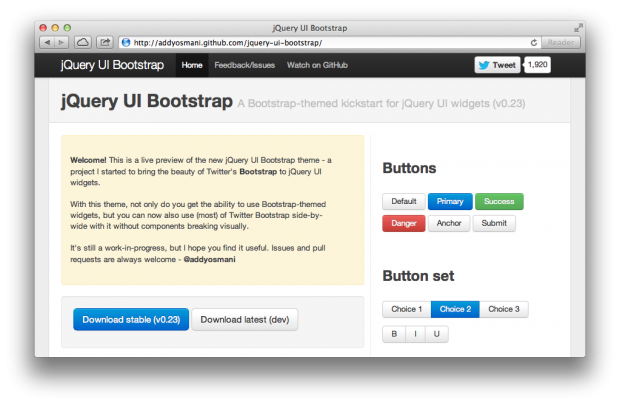Click the Submit button
Viewport: 620px width, 405px height.
tap(494, 223)
